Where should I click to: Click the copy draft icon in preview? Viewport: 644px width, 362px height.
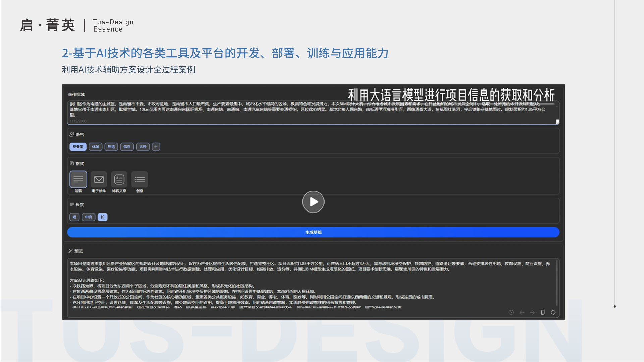[x=543, y=312]
